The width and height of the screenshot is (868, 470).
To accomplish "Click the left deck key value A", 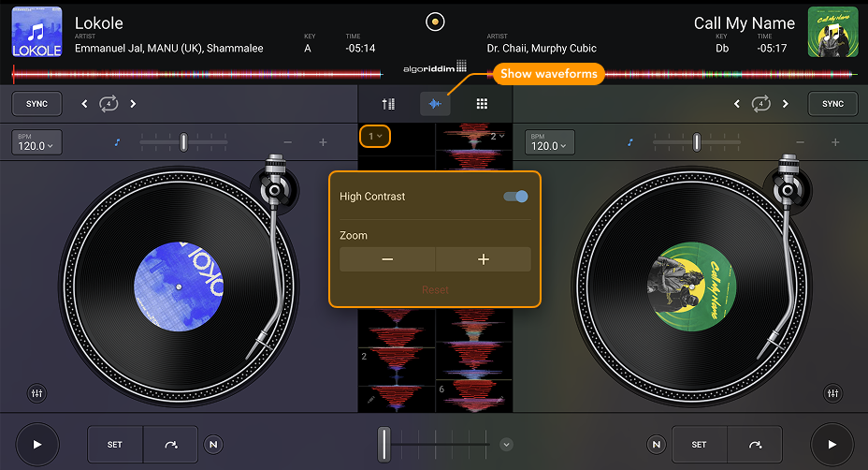I will (308, 49).
